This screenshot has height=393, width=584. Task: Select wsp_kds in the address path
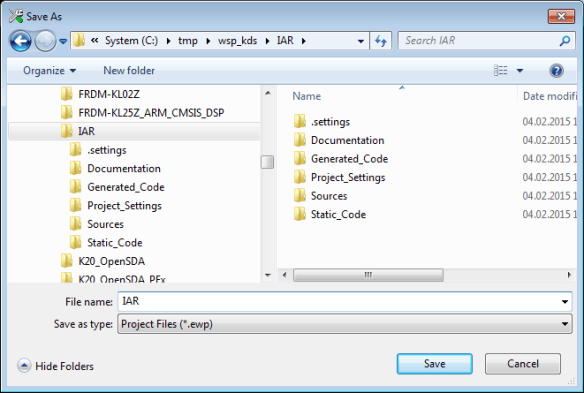point(237,40)
